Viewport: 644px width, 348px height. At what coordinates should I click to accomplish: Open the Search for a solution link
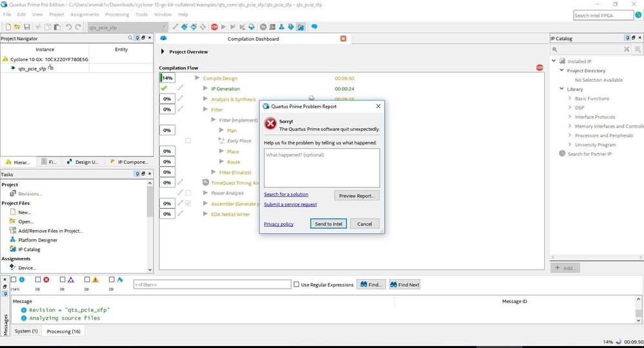point(286,195)
